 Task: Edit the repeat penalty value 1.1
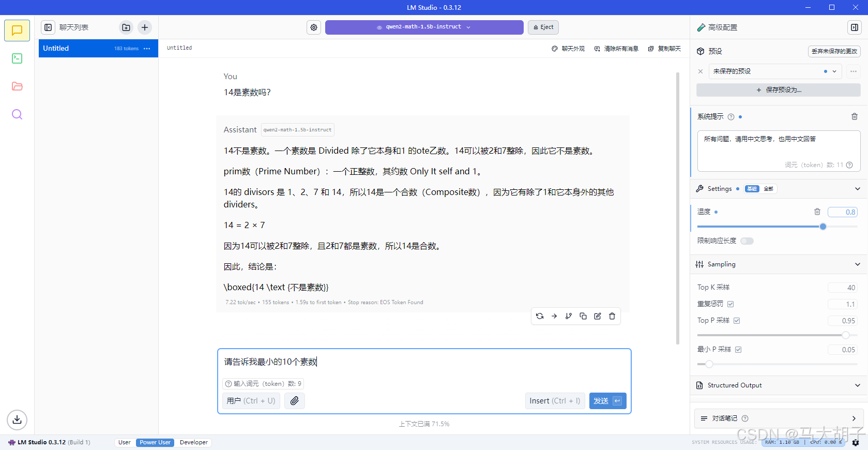[x=843, y=304]
